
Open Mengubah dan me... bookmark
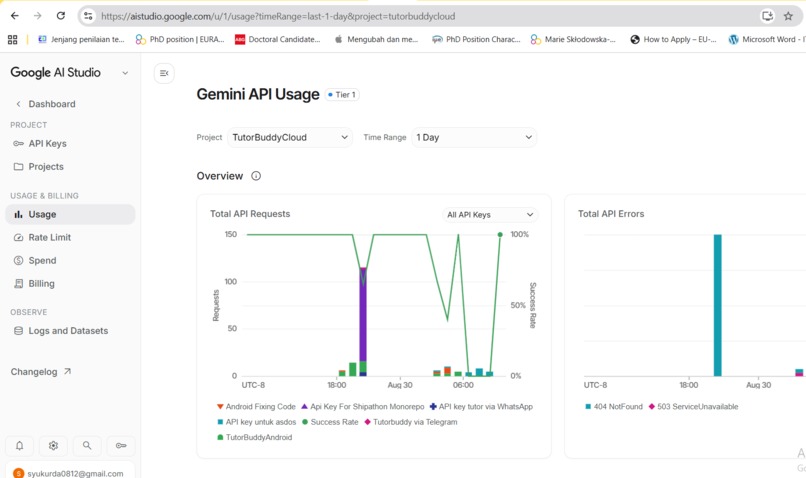[x=376, y=40]
